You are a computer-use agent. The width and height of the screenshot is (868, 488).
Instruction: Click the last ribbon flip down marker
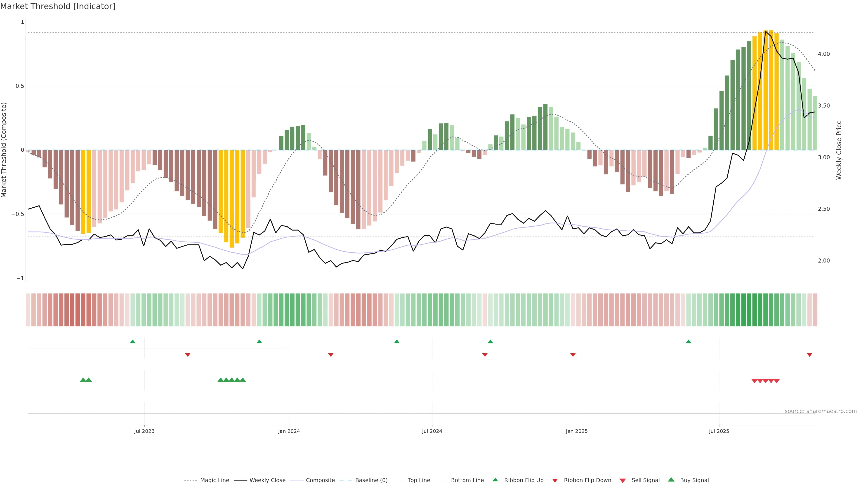point(809,355)
